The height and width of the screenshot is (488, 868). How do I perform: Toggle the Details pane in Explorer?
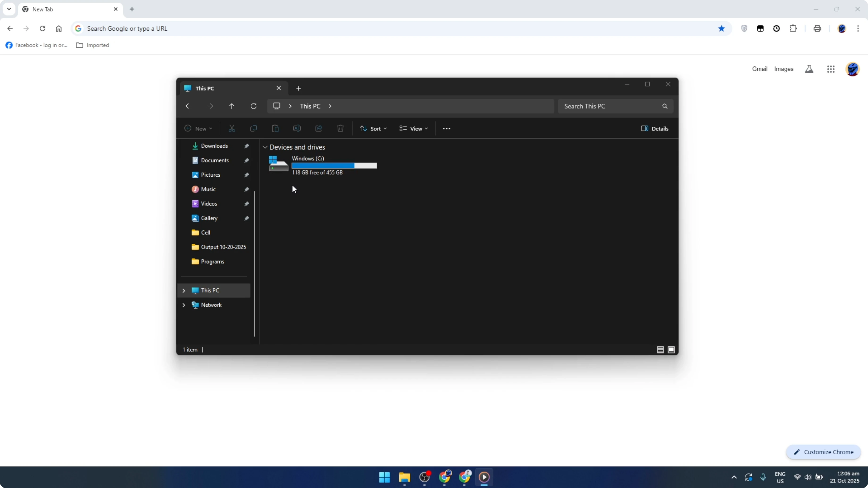pyautogui.click(x=655, y=129)
